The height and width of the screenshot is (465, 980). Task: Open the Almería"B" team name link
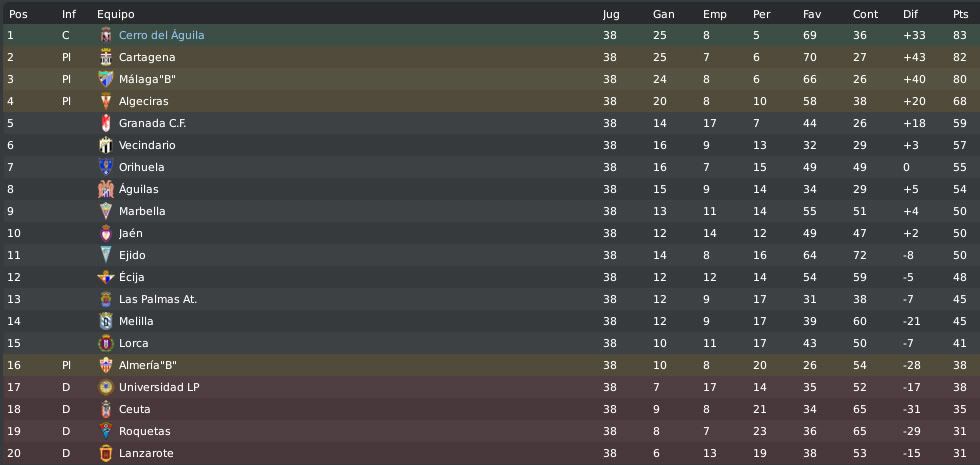[148, 365]
